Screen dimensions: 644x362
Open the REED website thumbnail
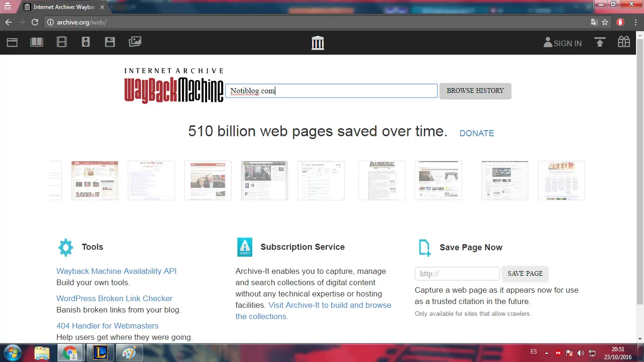[561, 181]
